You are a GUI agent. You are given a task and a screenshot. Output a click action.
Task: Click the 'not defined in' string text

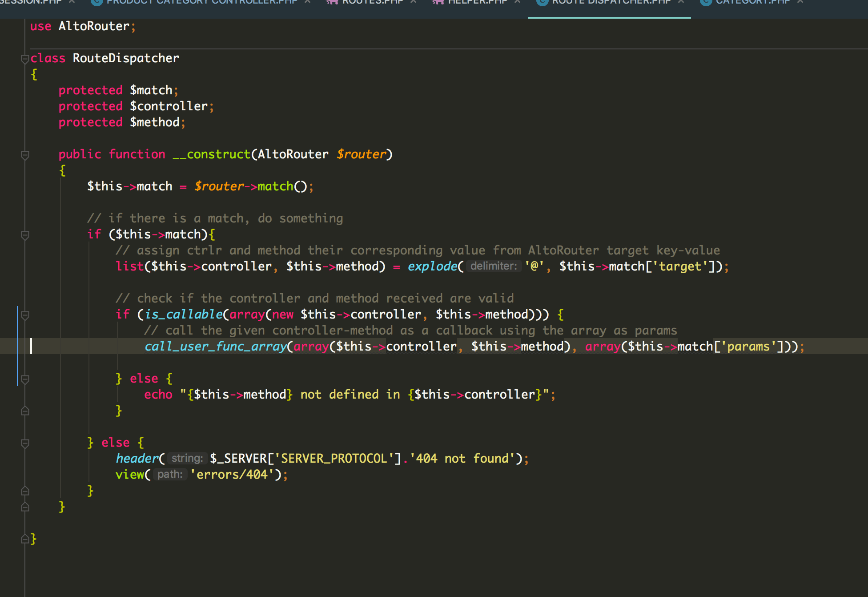click(350, 395)
